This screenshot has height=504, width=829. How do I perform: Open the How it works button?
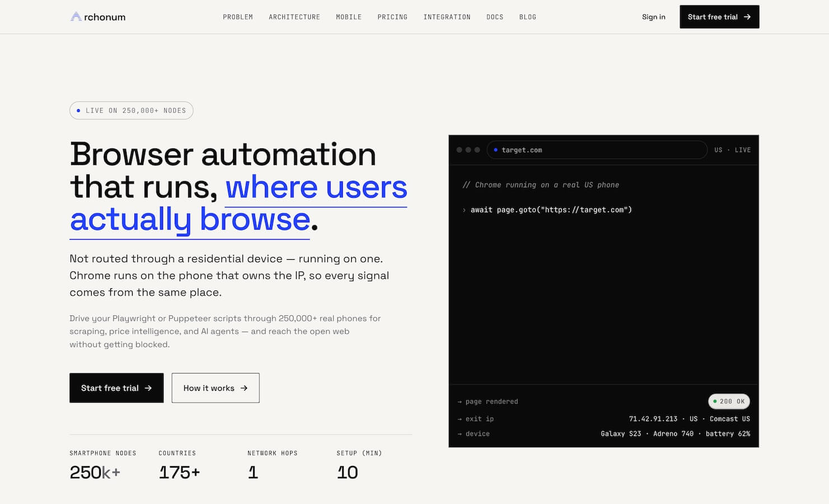point(216,388)
